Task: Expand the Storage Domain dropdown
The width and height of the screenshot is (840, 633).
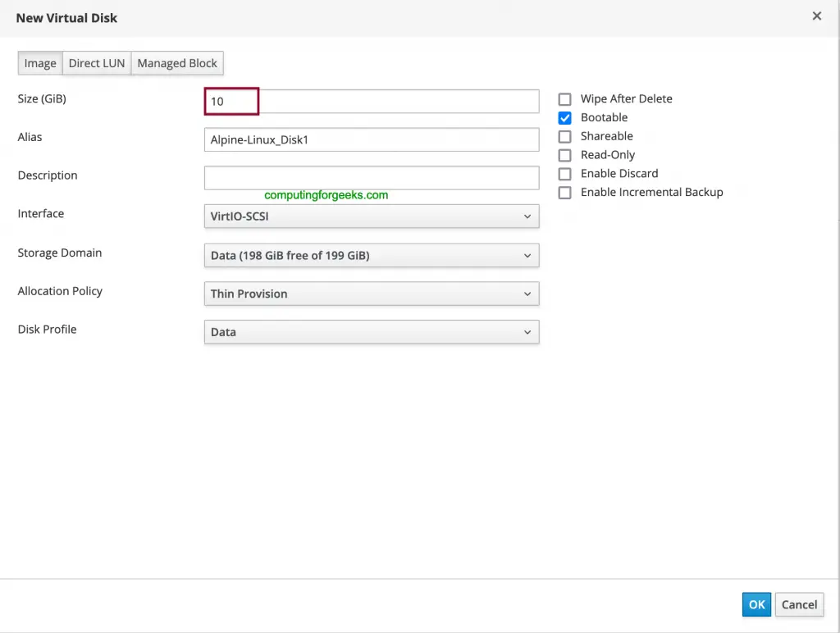Action: (x=372, y=256)
